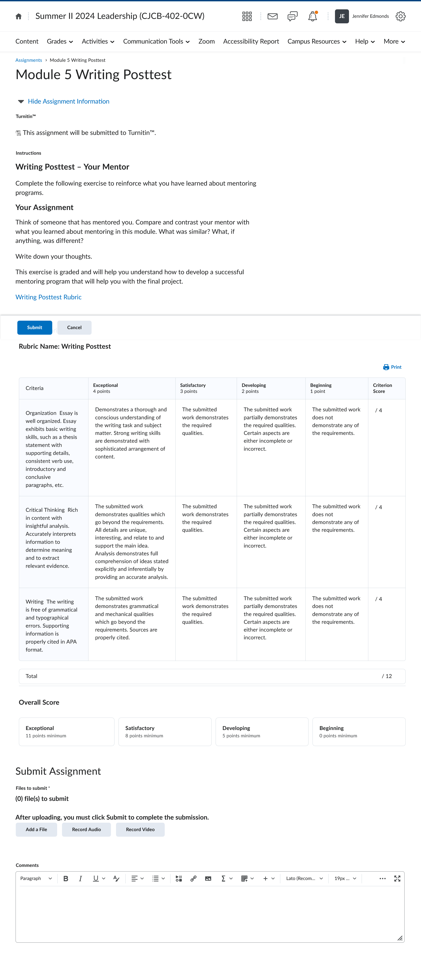Open the Writing Posttest Rubric link
The image size is (421, 980).
[x=48, y=297]
